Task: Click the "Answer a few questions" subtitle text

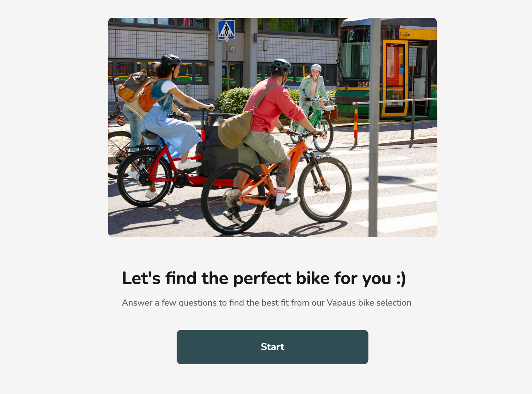Action: pyautogui.click(x=267, y=303)
